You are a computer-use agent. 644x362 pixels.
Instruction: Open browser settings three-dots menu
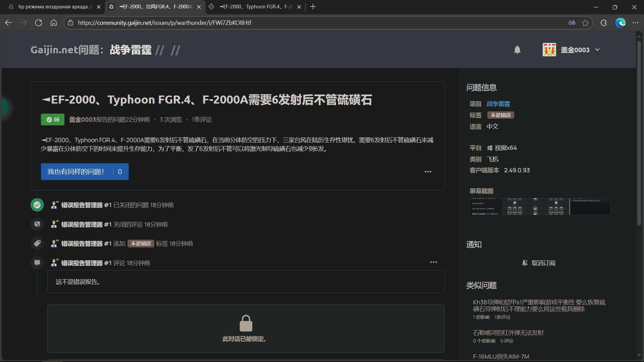(635, 23)
